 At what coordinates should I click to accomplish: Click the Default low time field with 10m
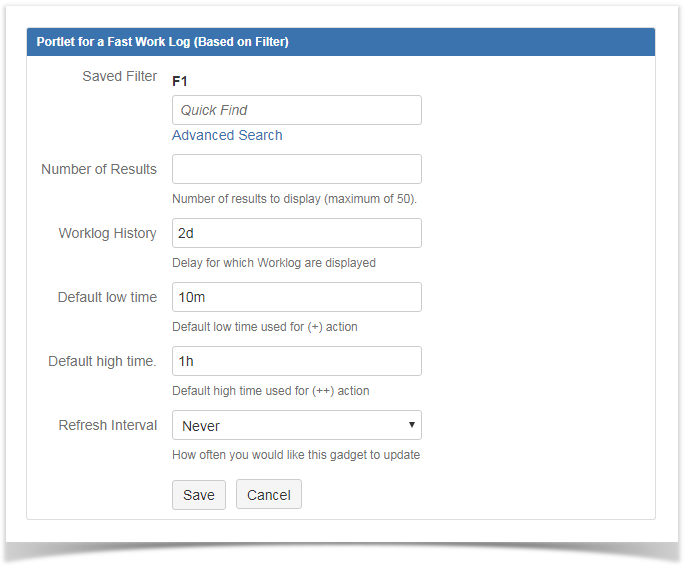296,297
